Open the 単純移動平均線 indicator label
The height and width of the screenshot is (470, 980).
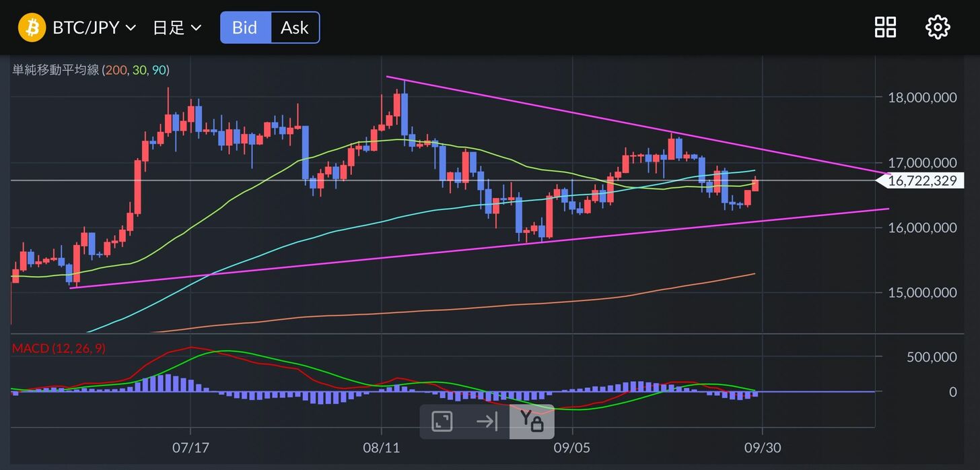coord(56,70)
